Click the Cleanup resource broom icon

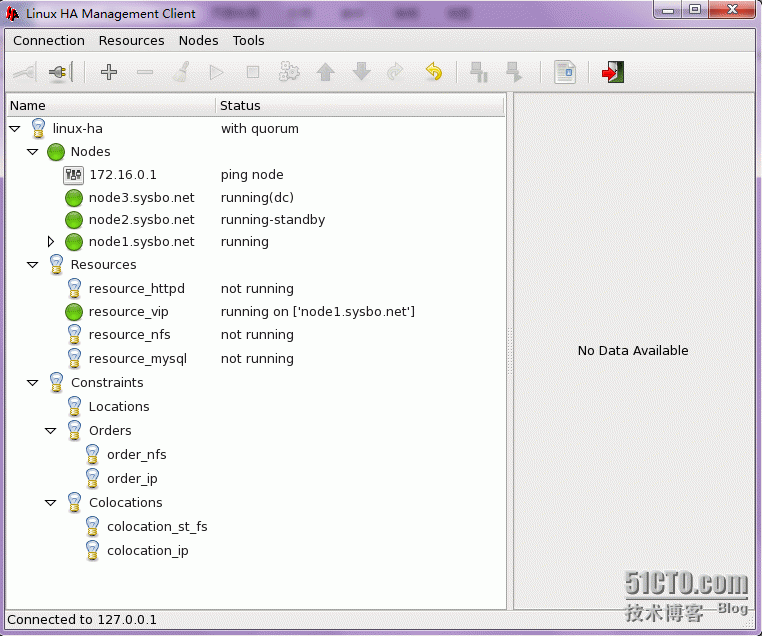pos(181,72)
